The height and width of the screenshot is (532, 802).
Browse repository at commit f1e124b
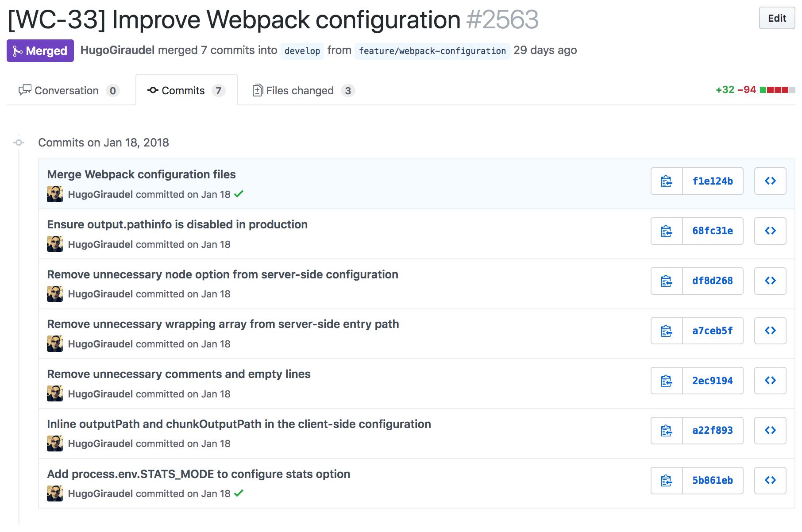[x=770, y=181]
